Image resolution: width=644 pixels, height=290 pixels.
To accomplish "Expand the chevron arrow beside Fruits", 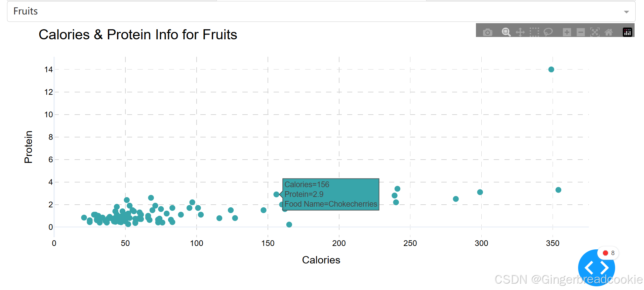I will [x=627, y=11].
